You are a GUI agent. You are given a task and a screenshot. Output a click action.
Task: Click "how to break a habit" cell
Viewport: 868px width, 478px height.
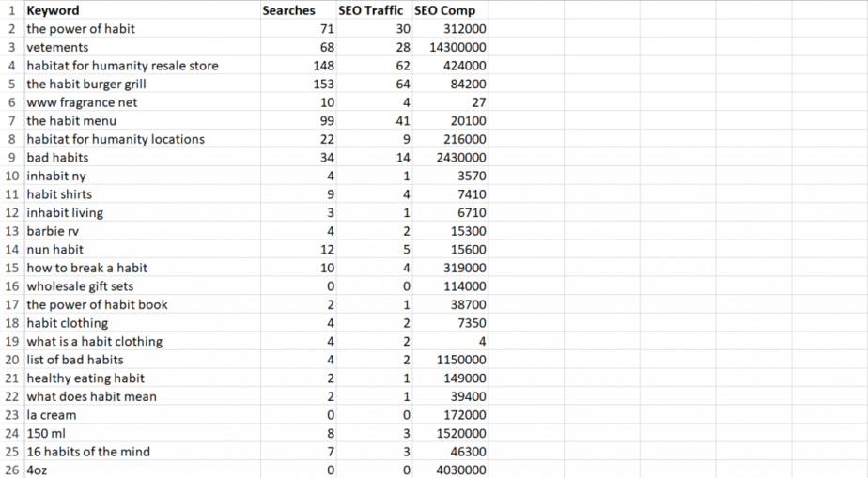pyautogui.click(x=143, y=268)
